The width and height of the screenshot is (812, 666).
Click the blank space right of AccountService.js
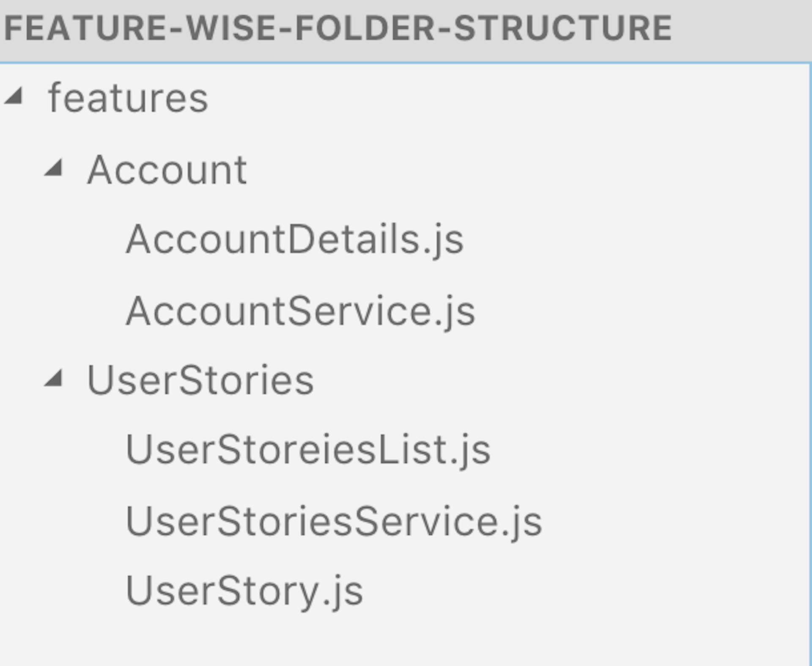[x=634, y=311]
